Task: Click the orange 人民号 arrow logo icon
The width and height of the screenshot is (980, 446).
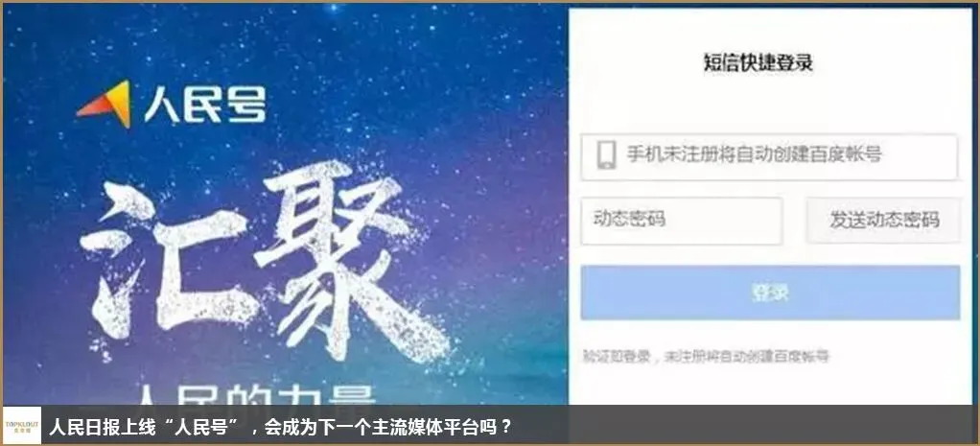Action: [106, 104]
